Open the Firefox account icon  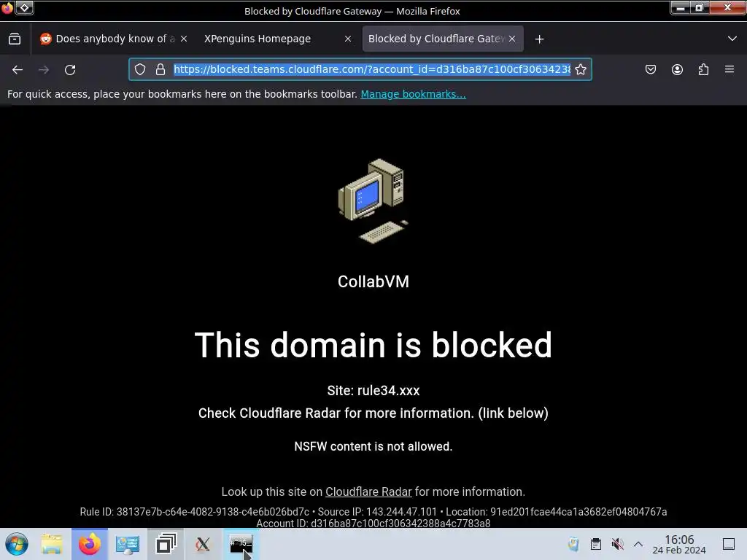tap(677, 69)
